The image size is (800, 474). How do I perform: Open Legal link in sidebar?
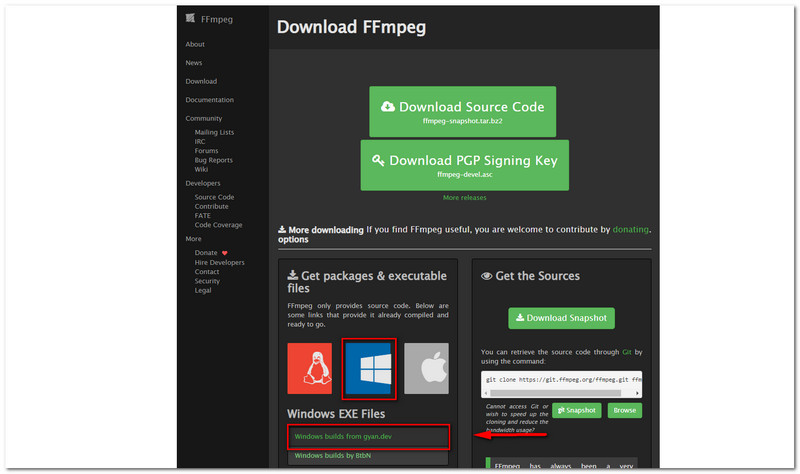pyautogui.click(x=203, y=290)
